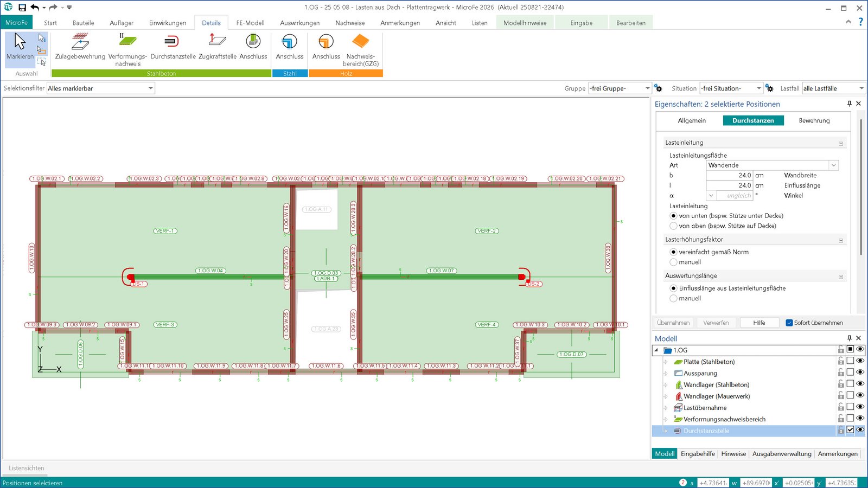Open the Nachweise ribbon tab

[x=350, y=23]
